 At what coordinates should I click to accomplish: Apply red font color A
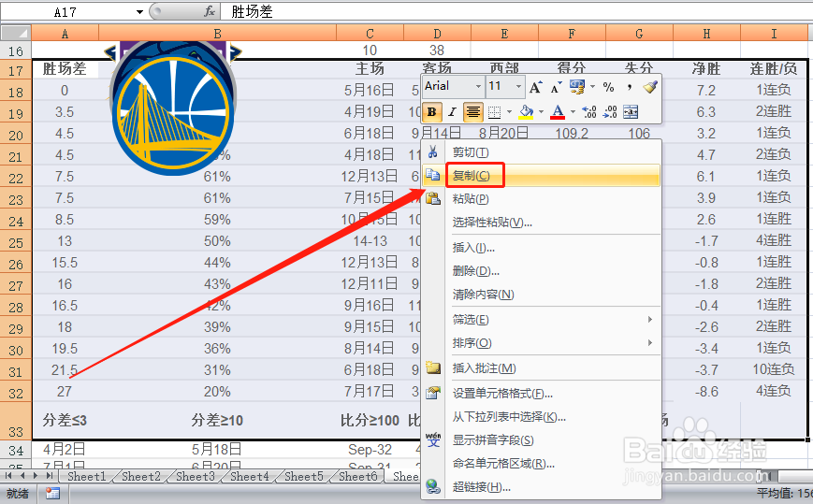558,112
